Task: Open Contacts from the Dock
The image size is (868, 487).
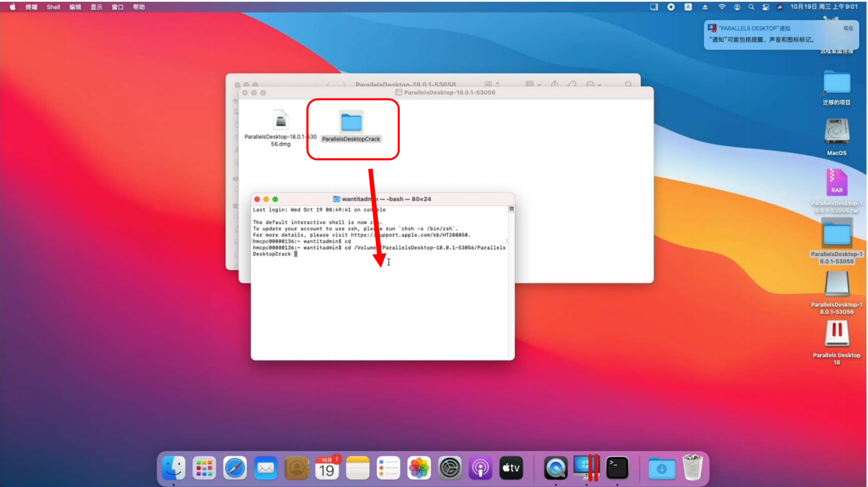Action: (296, 468)
